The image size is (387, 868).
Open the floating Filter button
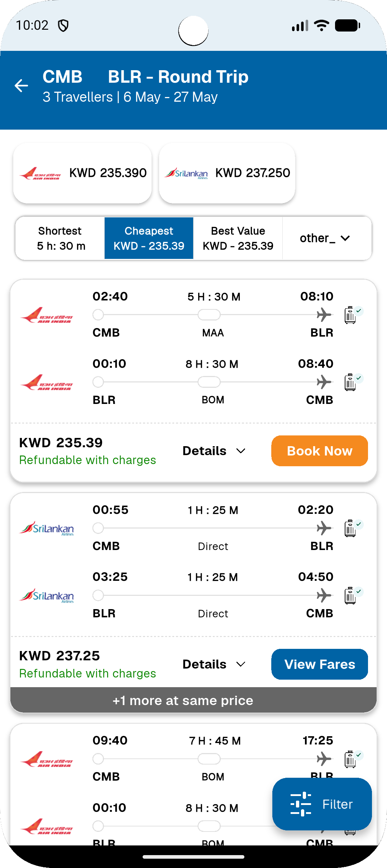322,804
